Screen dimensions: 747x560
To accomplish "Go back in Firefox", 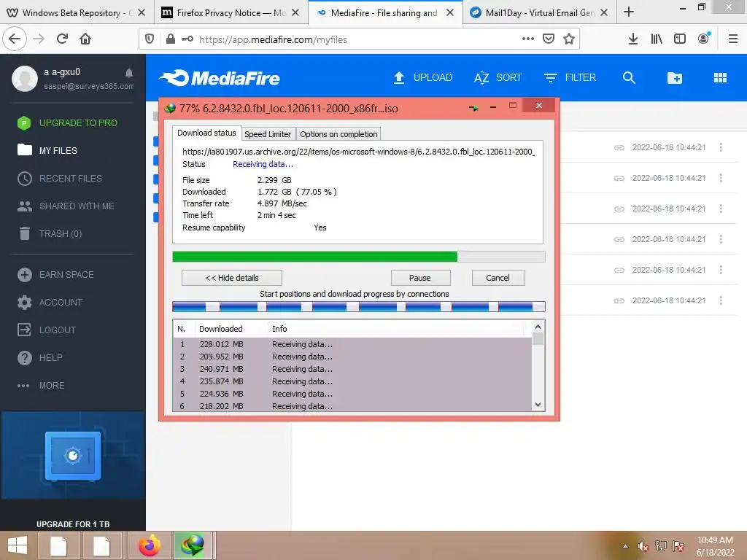I will pyautogui.click(x=15, y=39).
